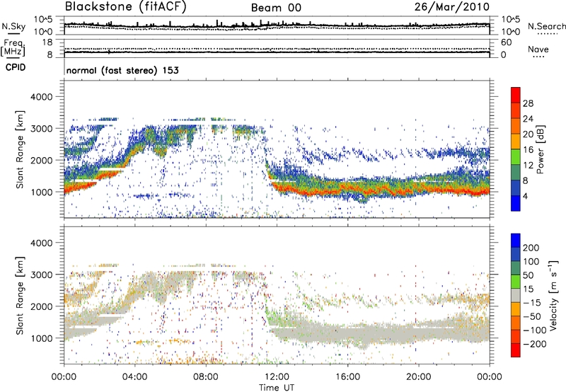Image resolution: width=566 pixels, height=392 pixels.
Task: Click the 'Power [dB]' color bar label
Action: point(540,149)
